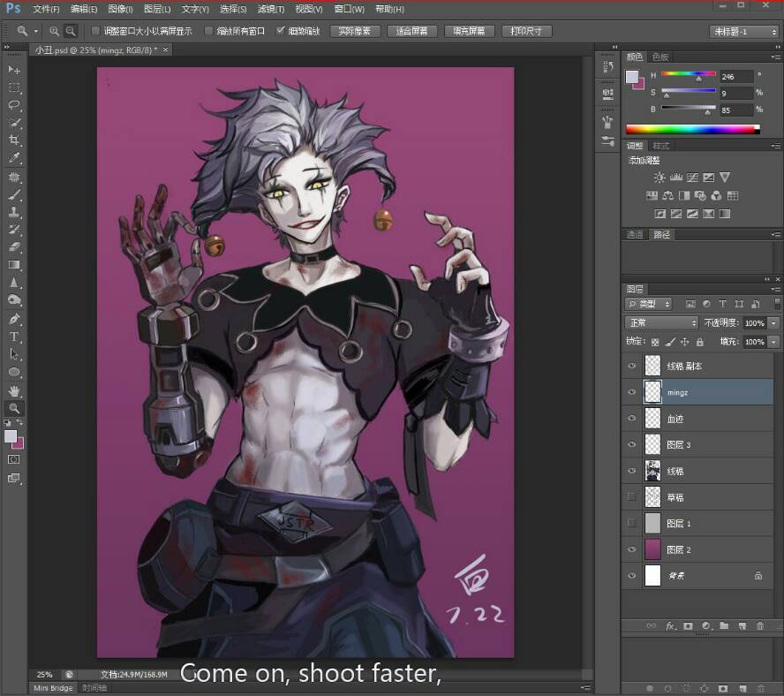
Task: Switch to the 路径 tab
Action: pyautogui.click(x=661, y=234)
